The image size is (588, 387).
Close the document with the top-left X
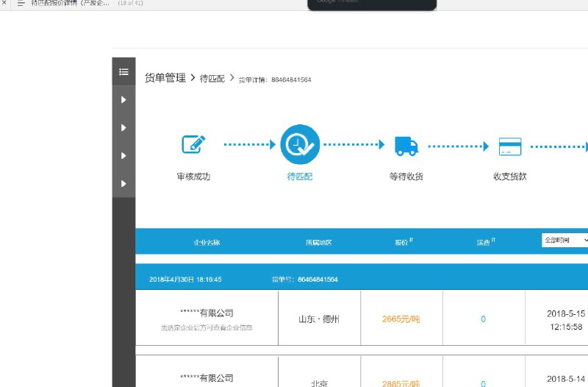click(x=4, y=2)
